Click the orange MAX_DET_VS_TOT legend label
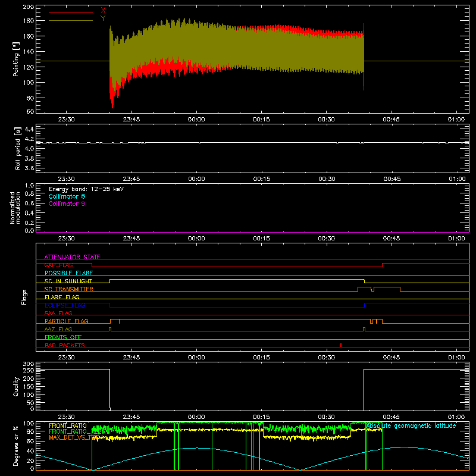476x476 pixels. click(x=74, y=437)
